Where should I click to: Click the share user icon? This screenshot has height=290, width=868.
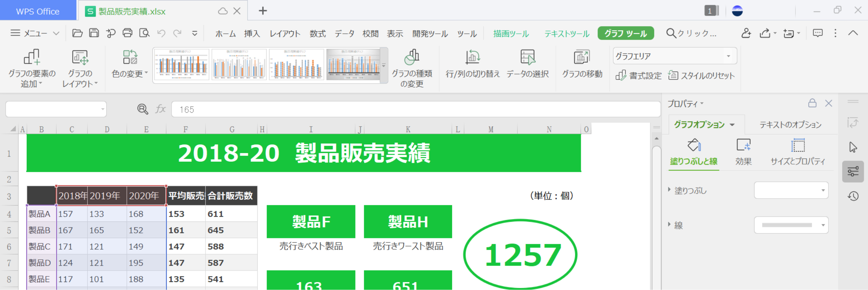[x=746, y=33]
